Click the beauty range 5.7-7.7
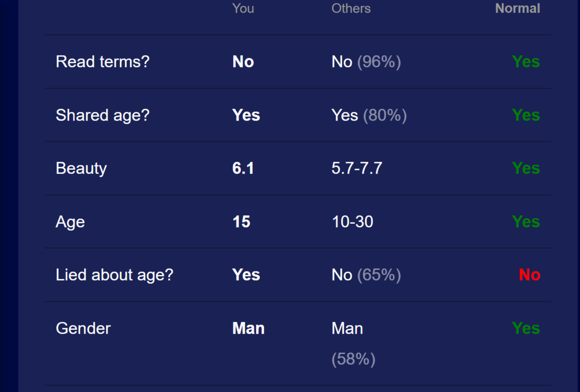Viewport: 580px width, 392px height. [x=357, y=168]
